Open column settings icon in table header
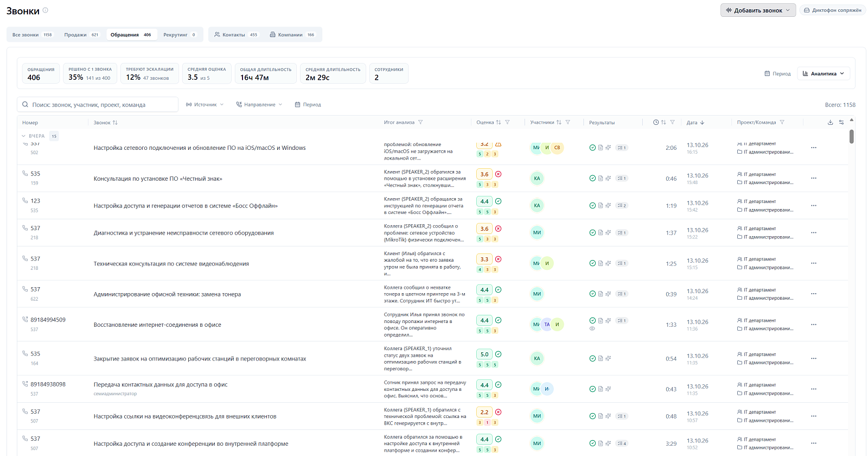Image resolution: width=868 pixels, height=456 pixels. tap(841, 123)
